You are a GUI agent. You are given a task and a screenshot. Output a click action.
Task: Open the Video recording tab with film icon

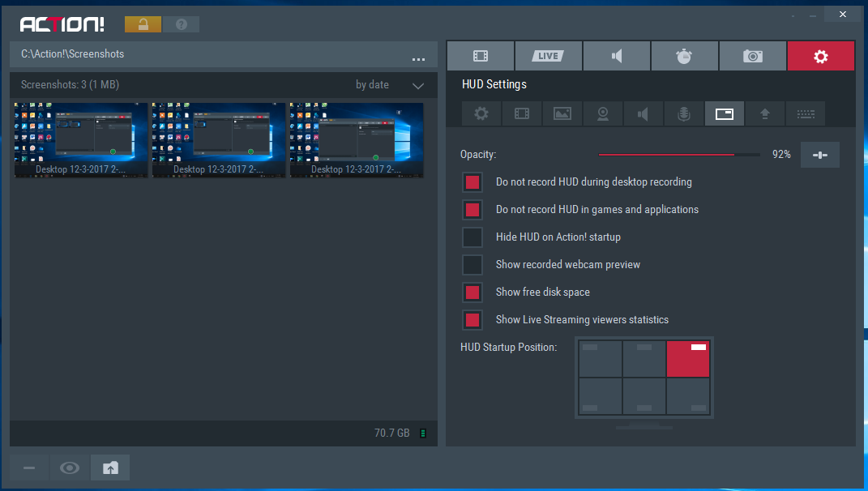[481, 56]
